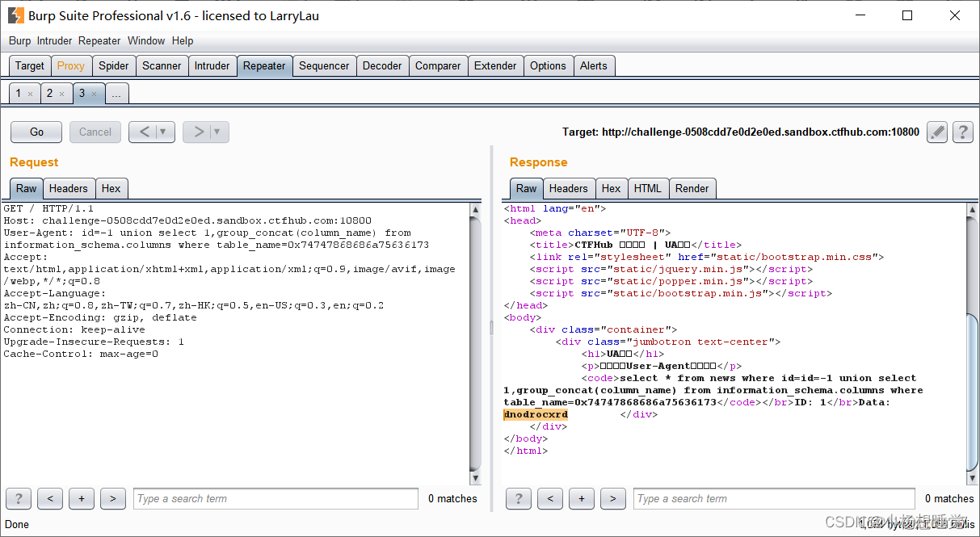
Task: Click the Connection: keep-alive header line
Action: (x=74, y=329)
